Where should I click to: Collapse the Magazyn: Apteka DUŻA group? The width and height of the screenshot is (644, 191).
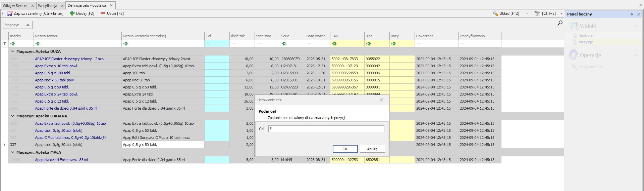coord(13,51)
